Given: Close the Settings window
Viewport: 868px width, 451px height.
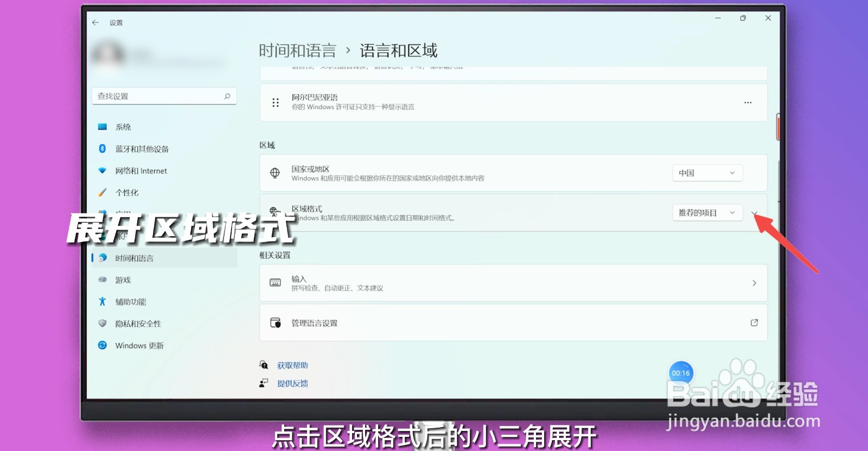Looking at the screenshot, I should (768, 18).
